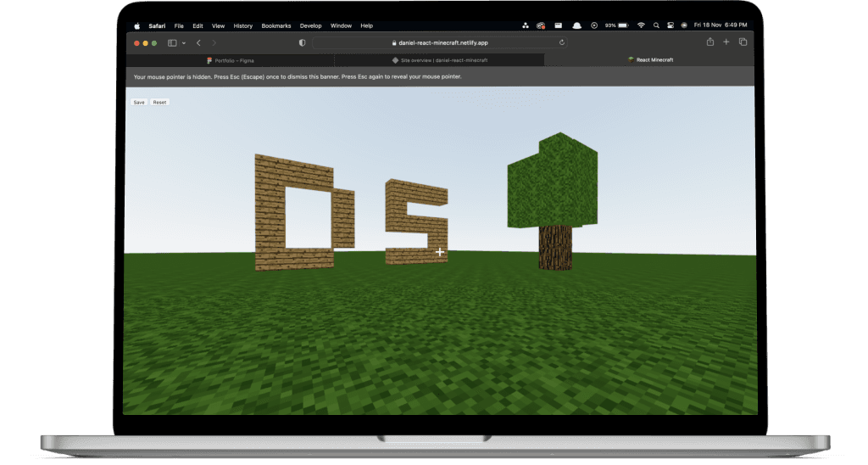The width and height of the screenshot is (868, 465).
Task: Open the Develop menu
Action: tap(309, 26)
